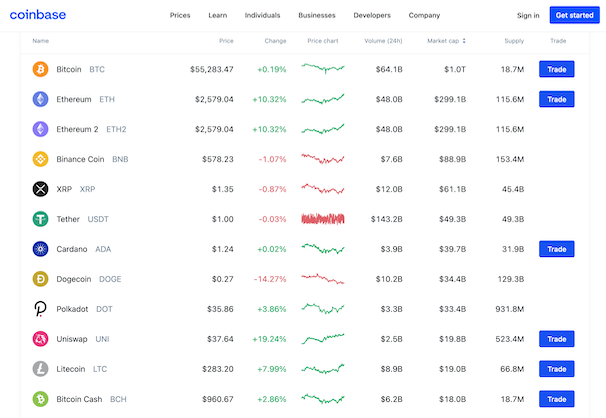
Task: Click Trade button for Ethereum ETH
Action: coord(557,99)
